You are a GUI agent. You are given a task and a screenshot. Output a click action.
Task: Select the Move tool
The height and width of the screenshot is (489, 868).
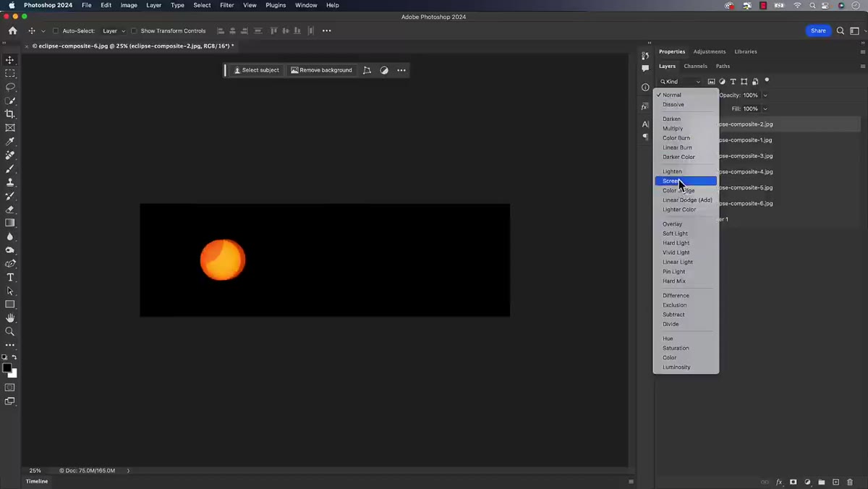coord(10,60)
